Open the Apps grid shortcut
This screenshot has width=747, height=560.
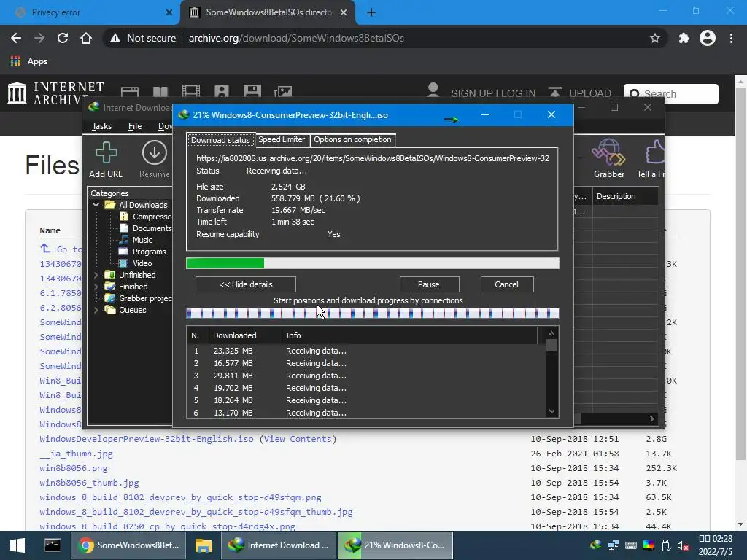pos(28,61)
